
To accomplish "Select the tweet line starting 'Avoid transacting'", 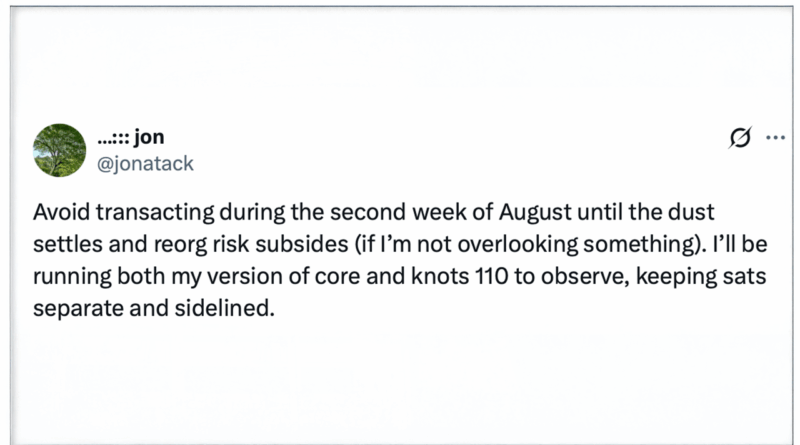I will point(373,212).
